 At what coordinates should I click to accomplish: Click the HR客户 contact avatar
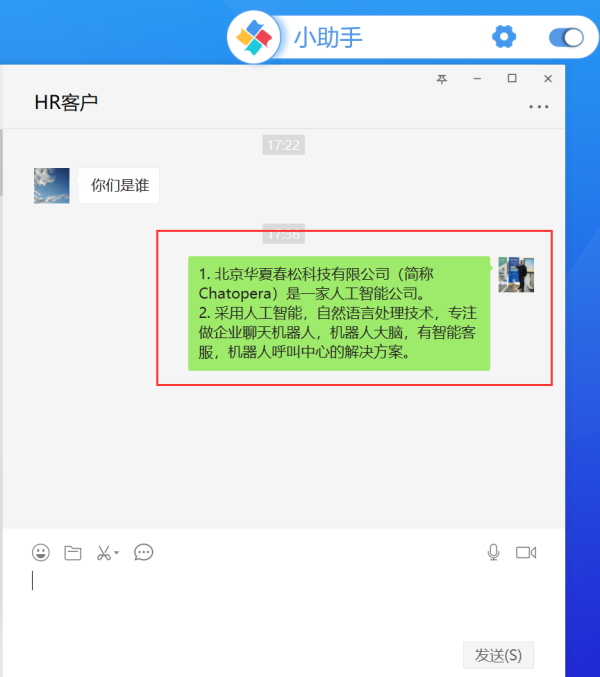(x=52, y=186)
